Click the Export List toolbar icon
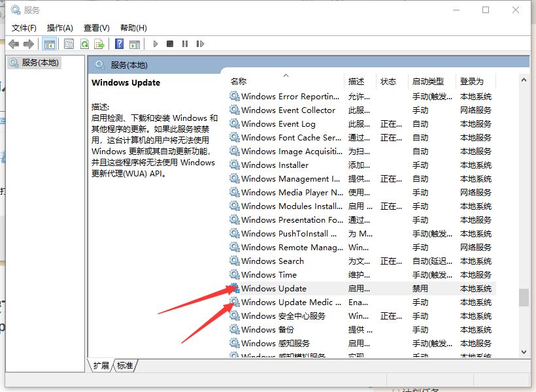 click(x=99, y=44)
